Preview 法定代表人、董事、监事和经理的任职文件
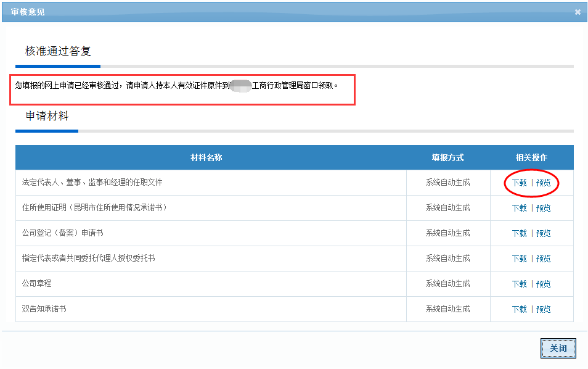The height and width of the screenshot is (369, 588). (x=543, y=183)
